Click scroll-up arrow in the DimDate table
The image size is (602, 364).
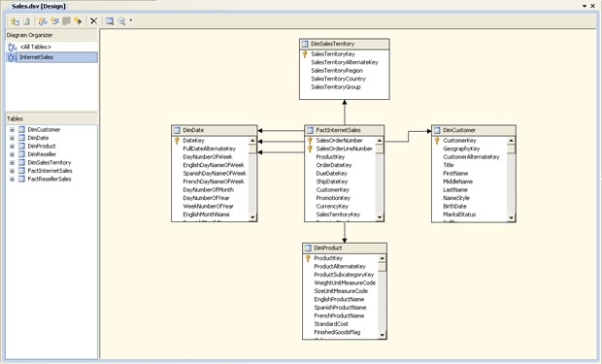[252, 141]
